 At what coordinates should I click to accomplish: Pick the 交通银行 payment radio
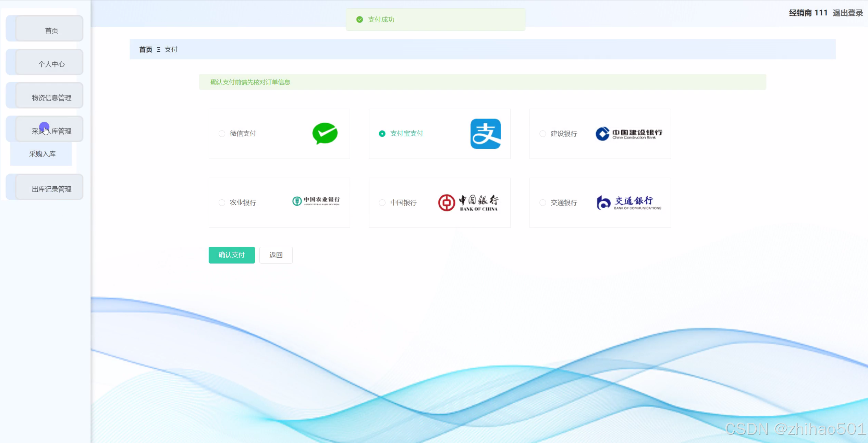point(542,203)
